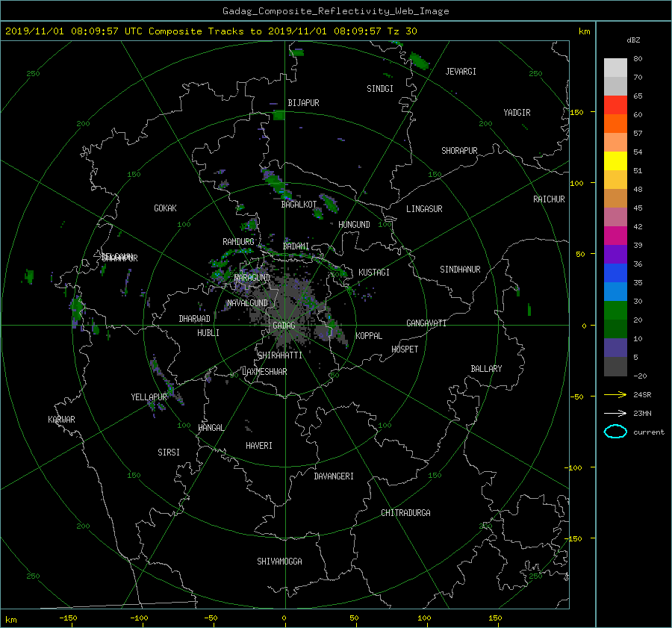Click the SINDHANUR city label
Screen dimensions: 672x628
point(460,270)
